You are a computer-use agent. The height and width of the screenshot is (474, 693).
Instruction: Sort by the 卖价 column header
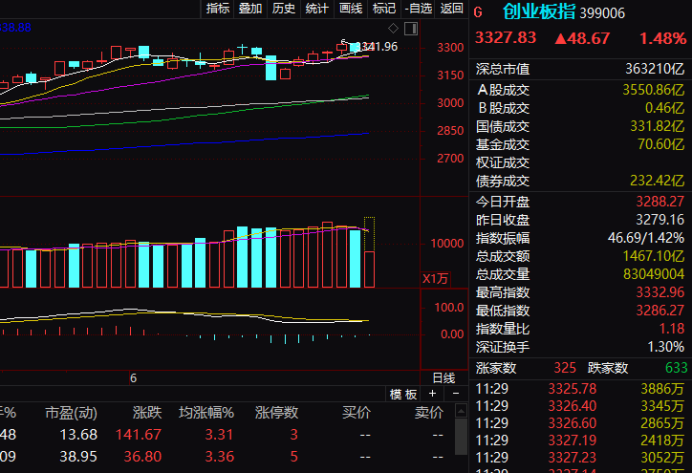429,413
